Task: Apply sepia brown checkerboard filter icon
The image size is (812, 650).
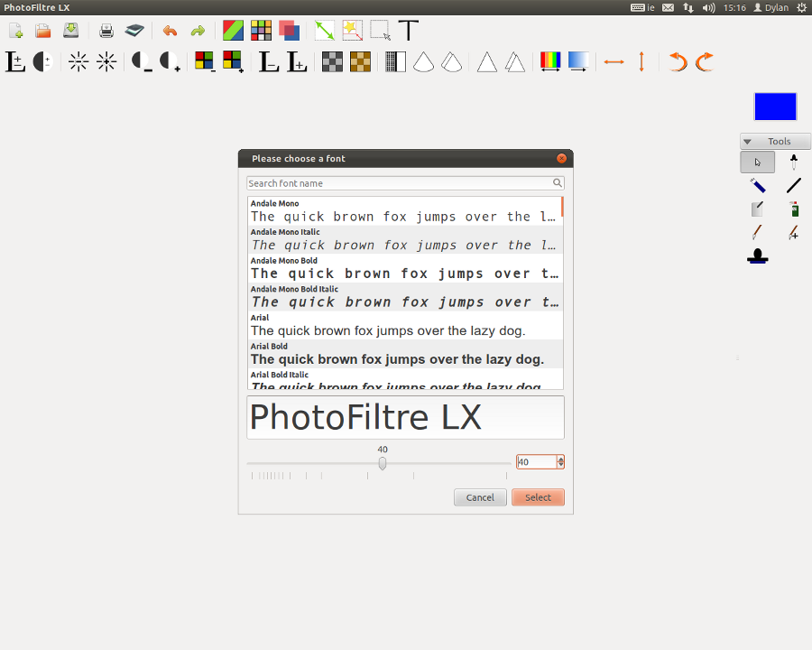Action: (x=360, y=61)
